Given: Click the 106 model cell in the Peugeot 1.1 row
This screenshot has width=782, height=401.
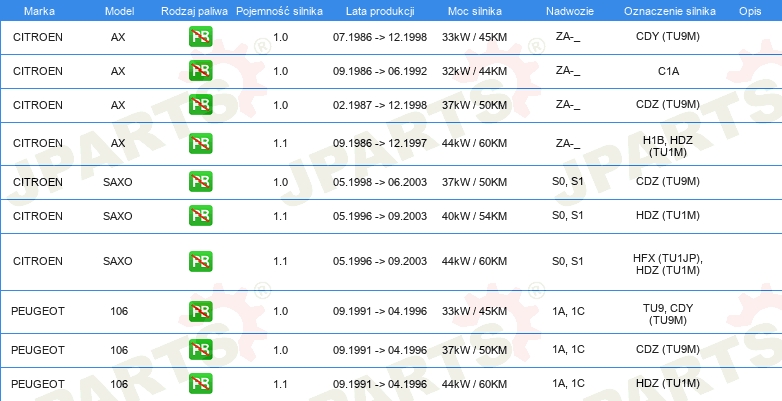Looking at the screenshot, I should (119, 384).
